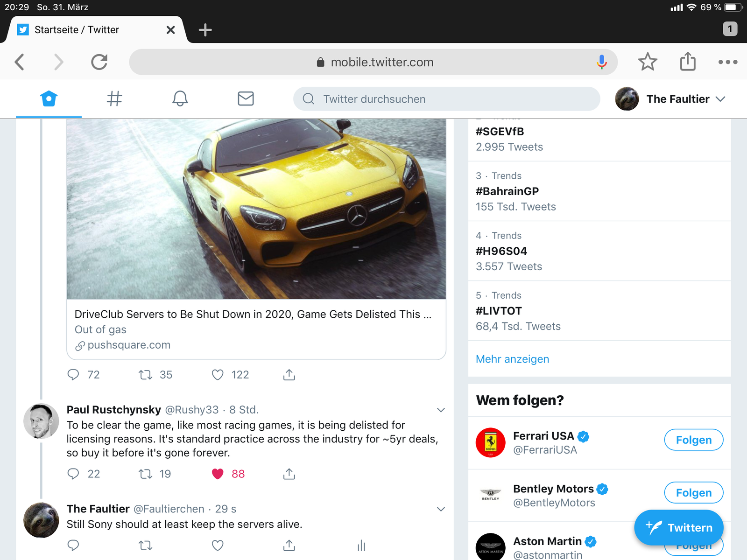Tap the microphone voice search icon
Image resolution: width=747 pixels, height=560 pixels.
[x=601, y=62]
